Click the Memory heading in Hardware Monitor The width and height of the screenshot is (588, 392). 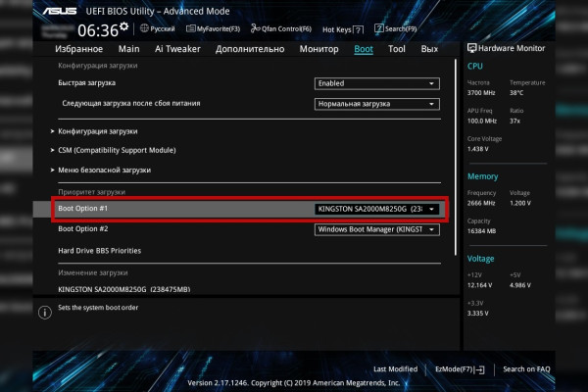[x=482, y=176]
